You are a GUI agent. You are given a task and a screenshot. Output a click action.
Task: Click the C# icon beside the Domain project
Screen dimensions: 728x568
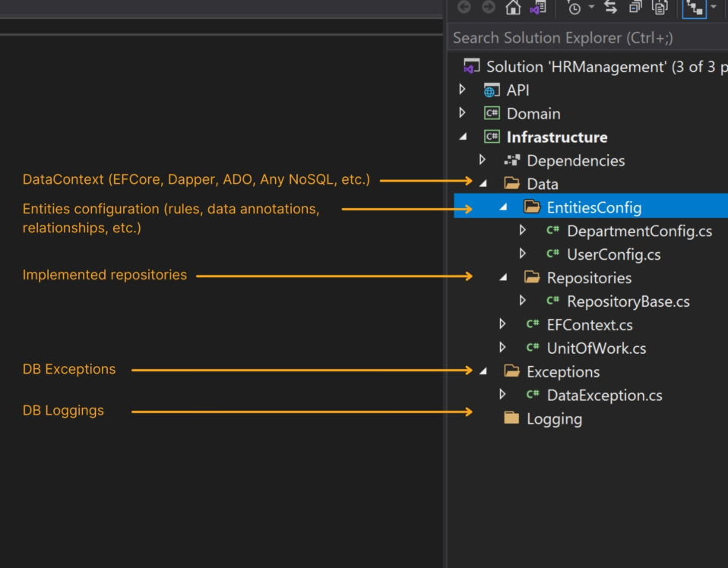point(491,113)
